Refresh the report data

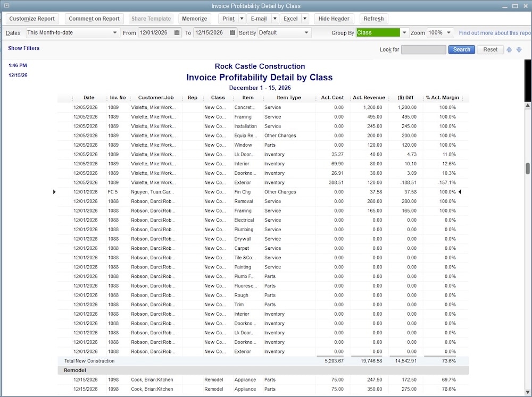click(x=373, y=19)
